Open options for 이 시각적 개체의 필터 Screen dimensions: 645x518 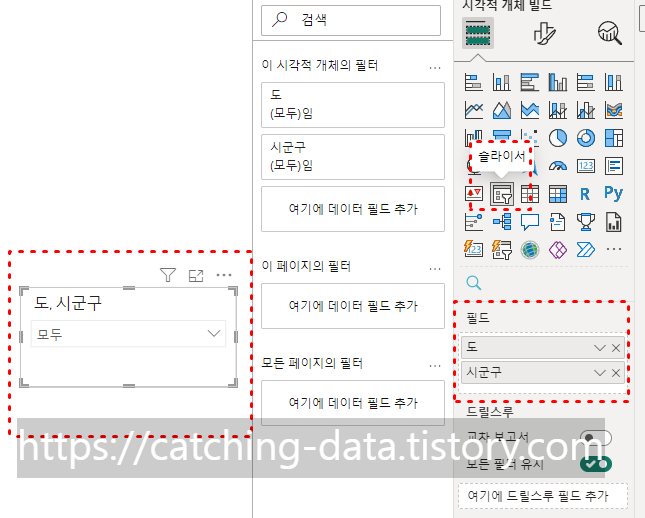pos(435,67)
